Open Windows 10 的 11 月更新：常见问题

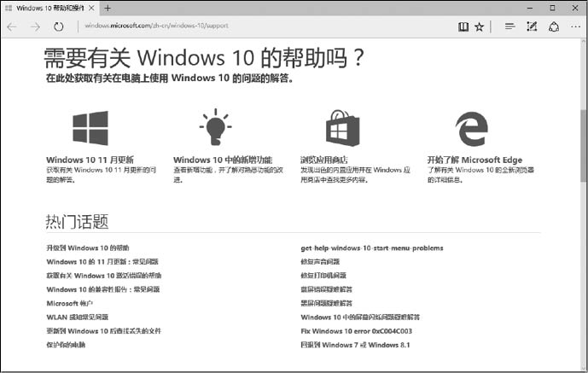pyautogui.click(x=102, y=262)
